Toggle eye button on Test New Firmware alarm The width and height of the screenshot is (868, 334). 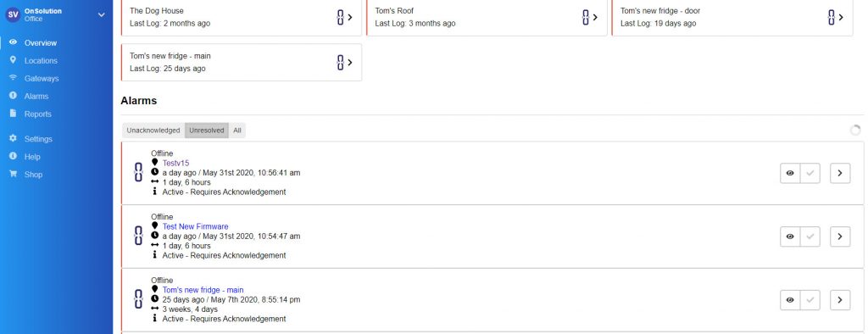tap(790, 237)
